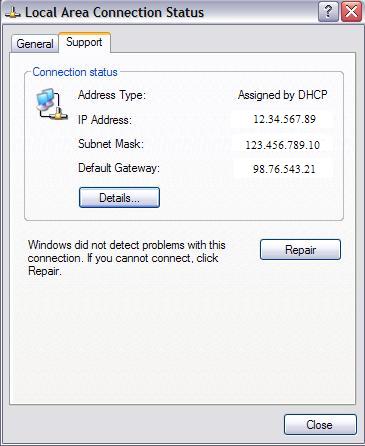The image size is (365, 446).
Task: Click the Subnet Mask value 123.456.789.10
Action: [x=283, y=145]
